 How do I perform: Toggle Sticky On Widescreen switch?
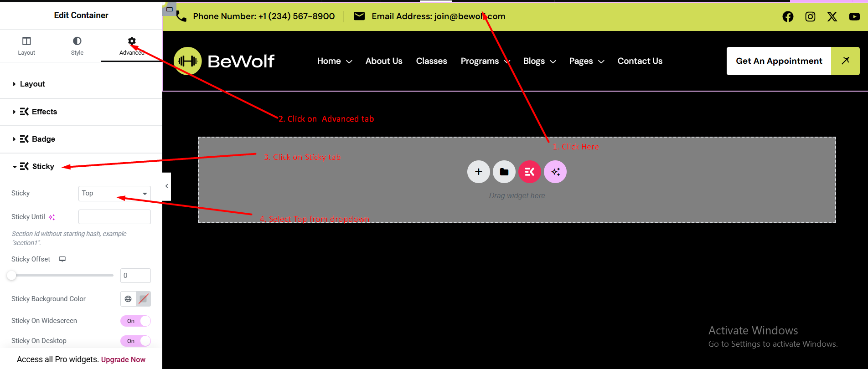pos(135,321)
